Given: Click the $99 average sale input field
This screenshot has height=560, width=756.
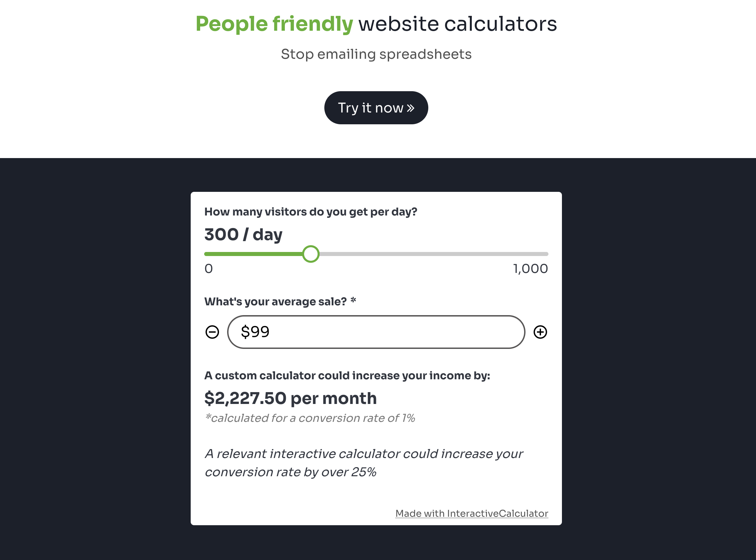Looking at the screenshot, I should pyautogui.click(x=376, y=332).
